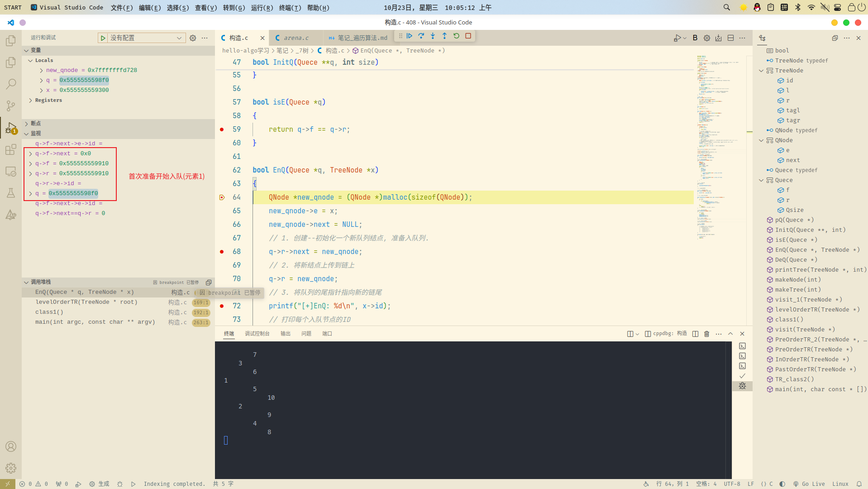868x489 pixels.
Task: Open the debug configuration dropdown
Action: (x=146, y=38)
